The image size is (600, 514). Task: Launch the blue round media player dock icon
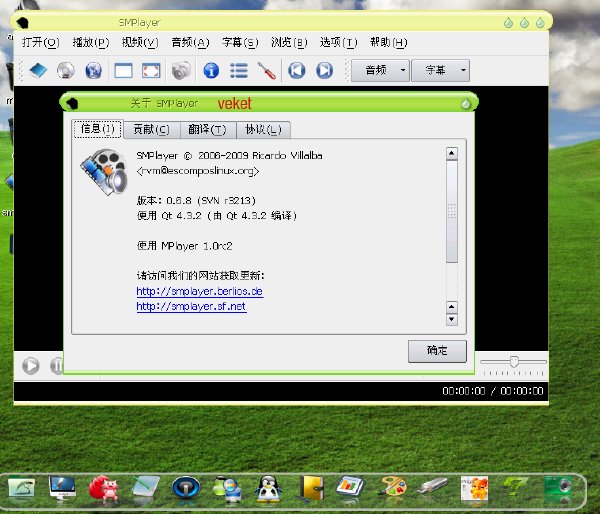tap(186, 488)
